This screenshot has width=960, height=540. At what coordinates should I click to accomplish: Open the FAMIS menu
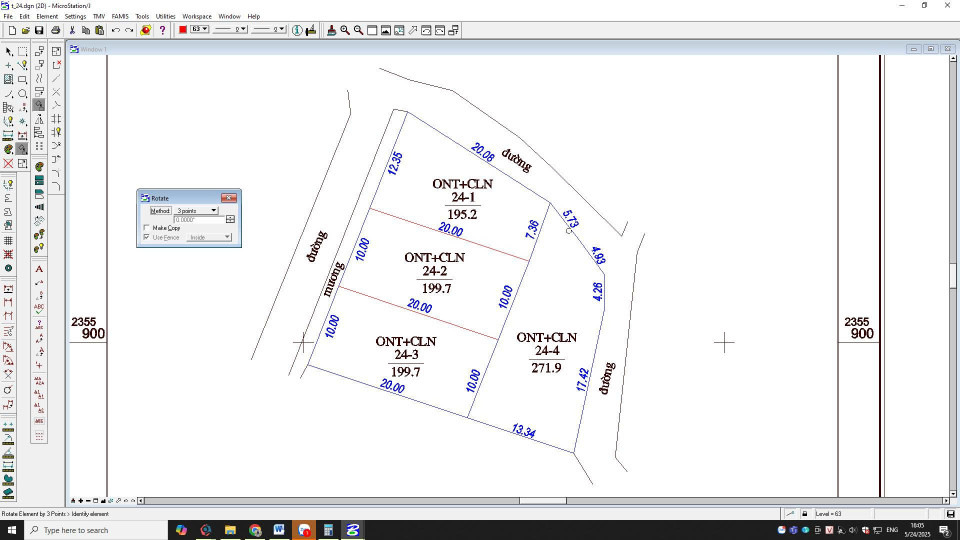click(x=120, y=17)
